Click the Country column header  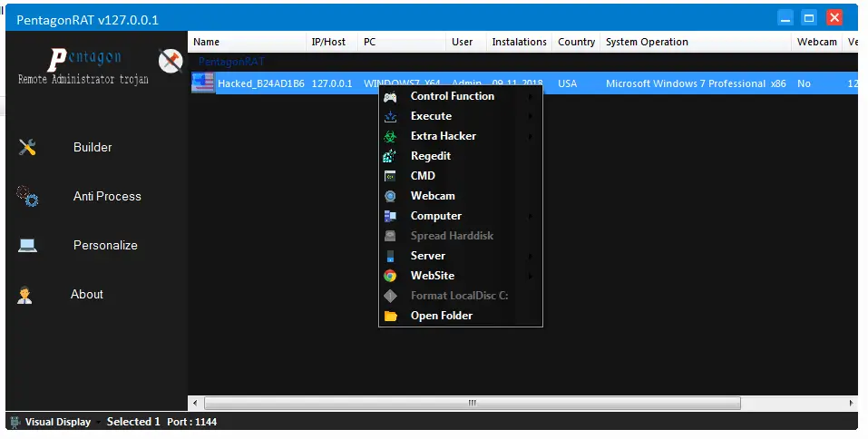(x=576, y=42)
